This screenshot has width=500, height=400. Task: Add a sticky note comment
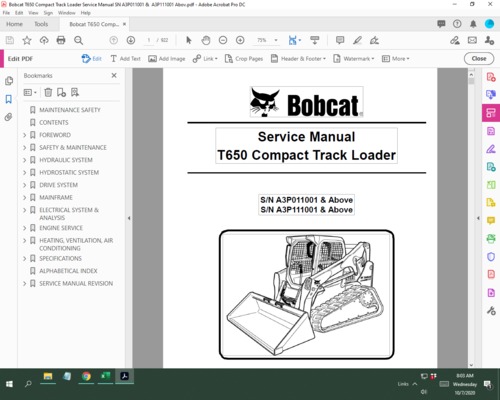click(340, 40)
